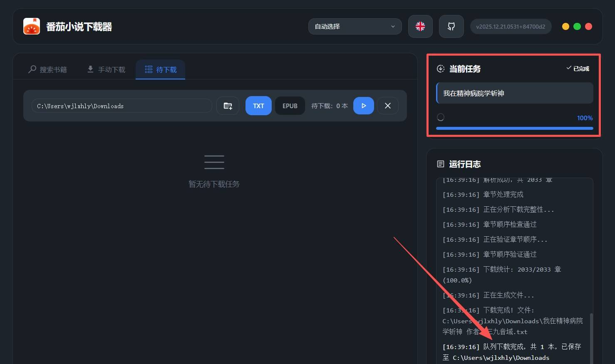Click the download path input field
Screen dimensions: 615x364
click(x=122, y=106)
